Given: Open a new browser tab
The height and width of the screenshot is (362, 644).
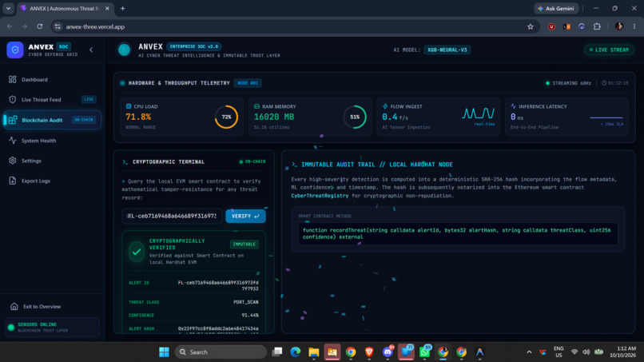Looking at the screenshot, I should [122, 8].
